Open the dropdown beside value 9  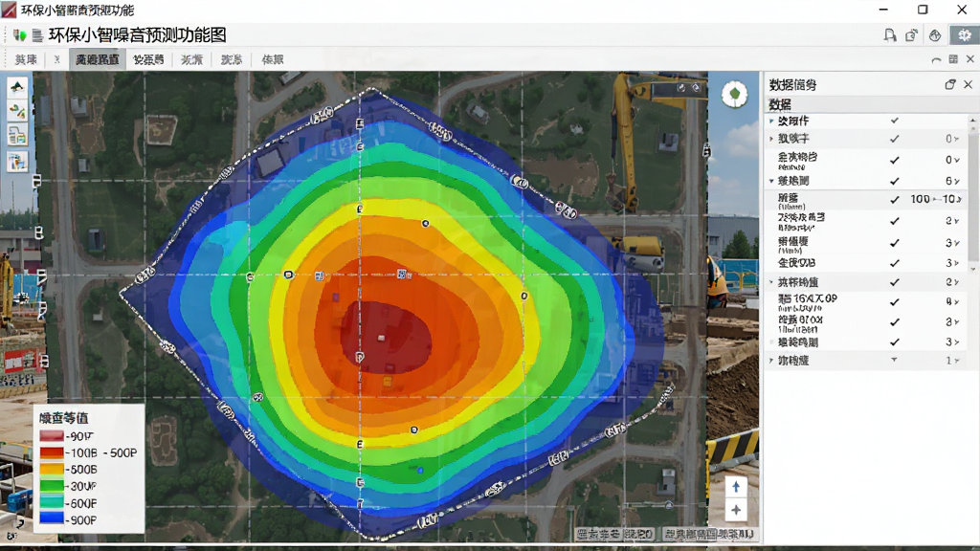coord(957,302)
